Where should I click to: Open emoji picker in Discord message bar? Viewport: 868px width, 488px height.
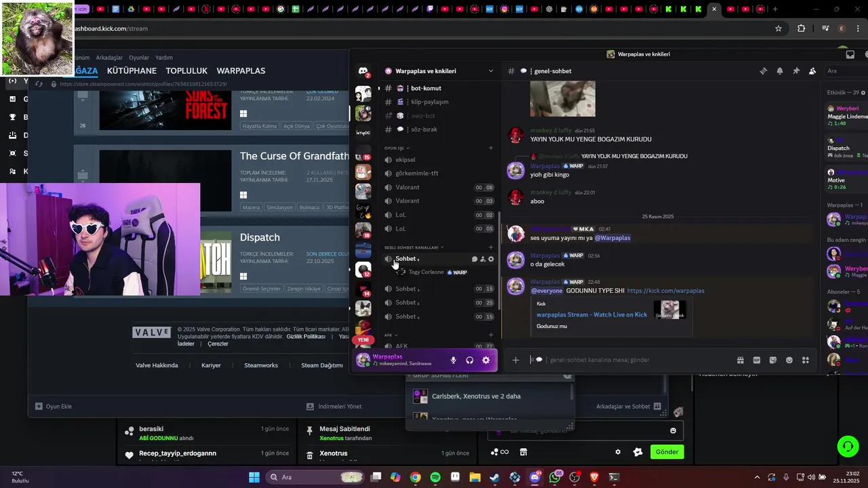789,361
